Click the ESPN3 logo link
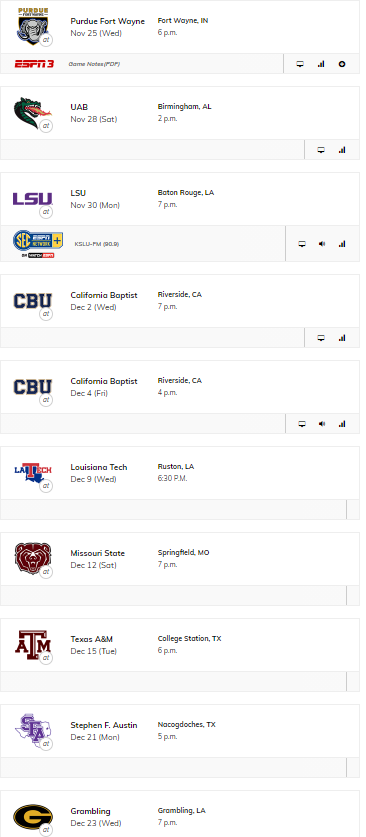 (34, 64)
